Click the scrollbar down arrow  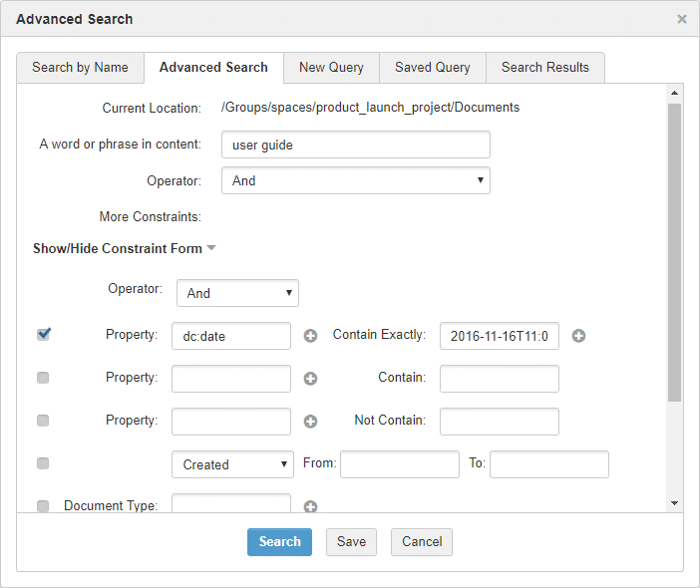pos(674,504)
